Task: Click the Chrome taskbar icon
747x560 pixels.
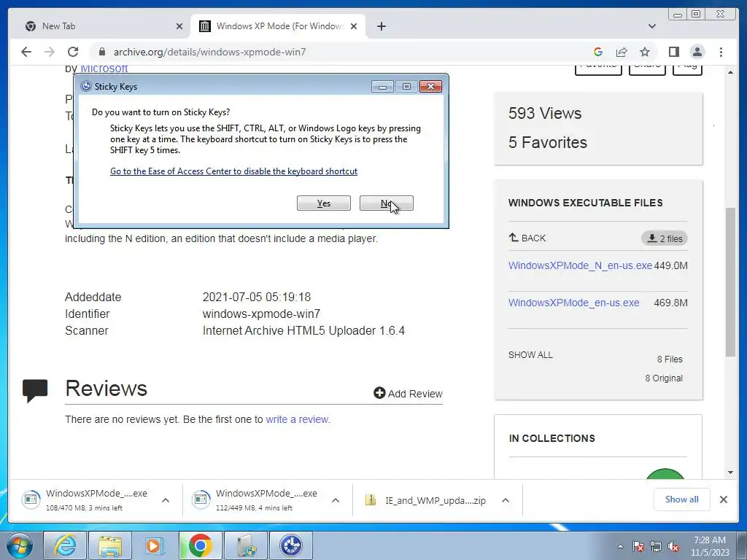Action: pyautogui.click(x=200, y=545)
